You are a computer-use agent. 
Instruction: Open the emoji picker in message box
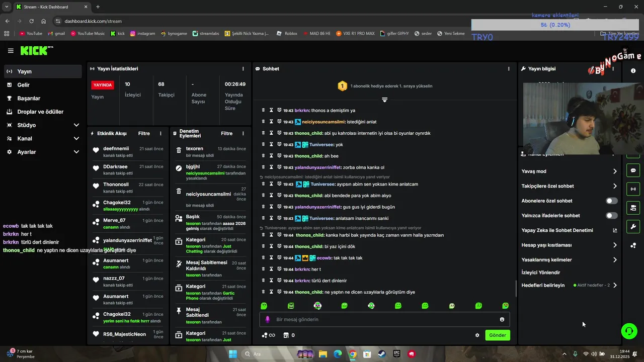502,319
